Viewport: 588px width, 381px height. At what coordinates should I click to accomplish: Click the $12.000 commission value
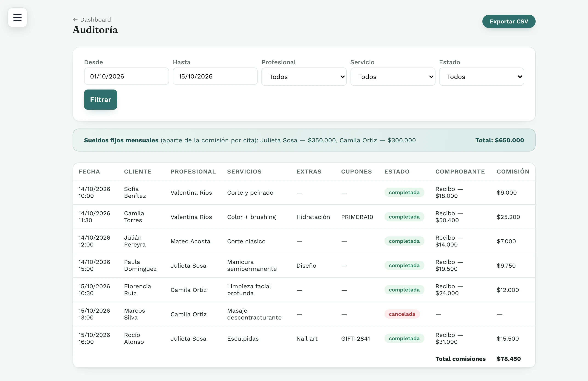pos(508,290)
